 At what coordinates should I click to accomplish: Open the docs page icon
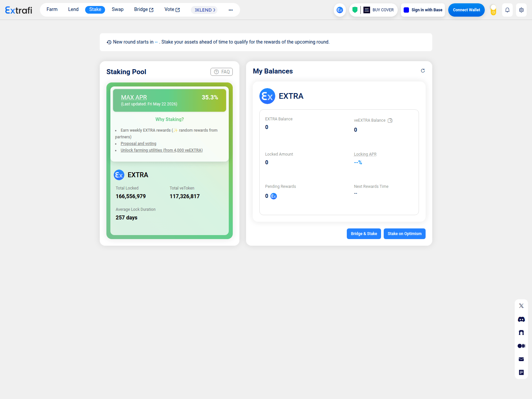[x=521, y=372]
